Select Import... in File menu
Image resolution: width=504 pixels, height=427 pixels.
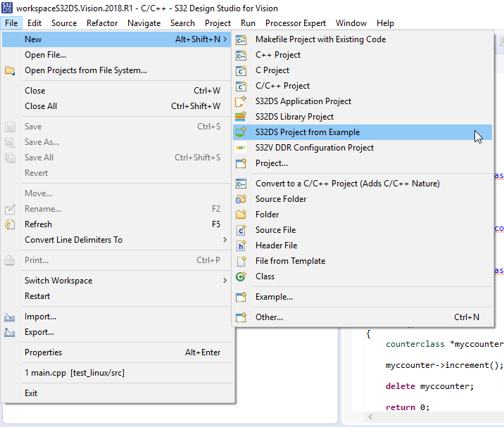pos(117,317)
